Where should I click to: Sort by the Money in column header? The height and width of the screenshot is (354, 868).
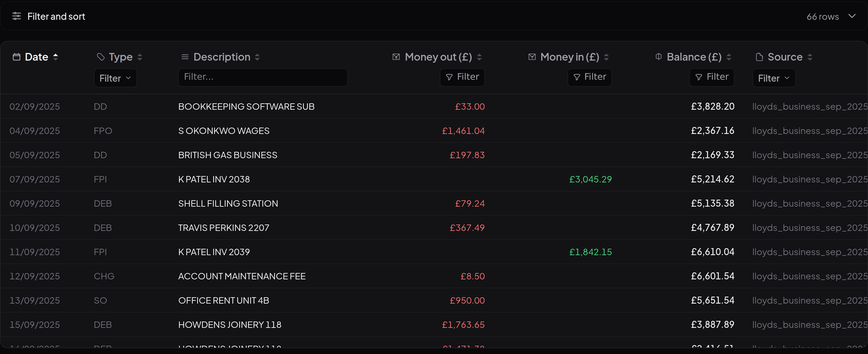569,57
